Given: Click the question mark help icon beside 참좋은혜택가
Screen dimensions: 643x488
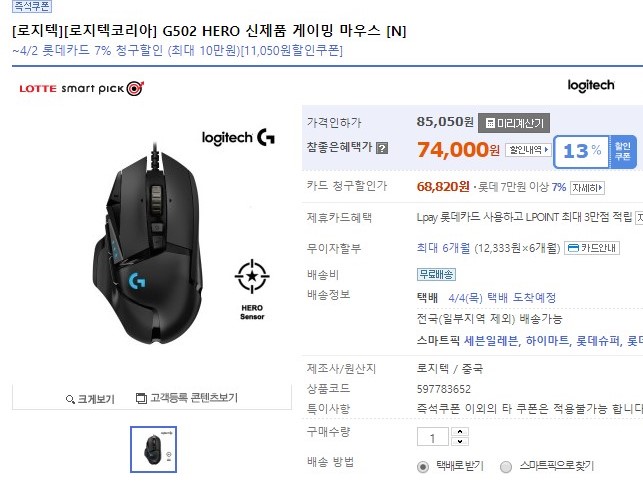Looking at the screenshot, I should click(x=382, y=148).
